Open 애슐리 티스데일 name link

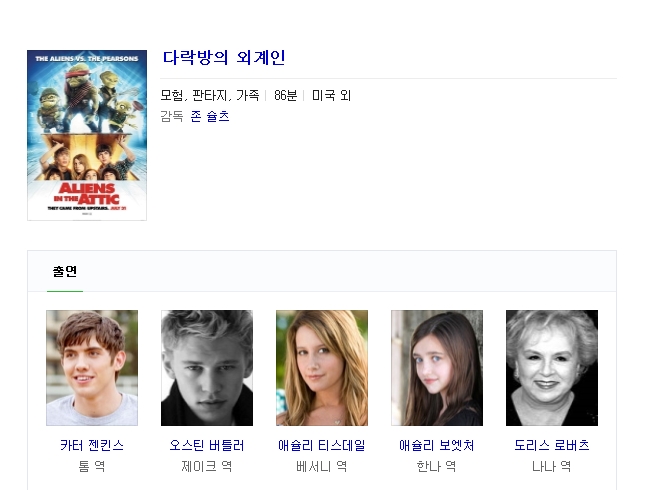tap(322, 445)
